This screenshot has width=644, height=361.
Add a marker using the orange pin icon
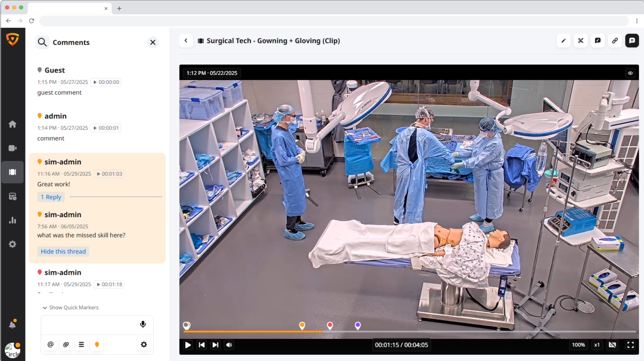click(x=97, y=344)
